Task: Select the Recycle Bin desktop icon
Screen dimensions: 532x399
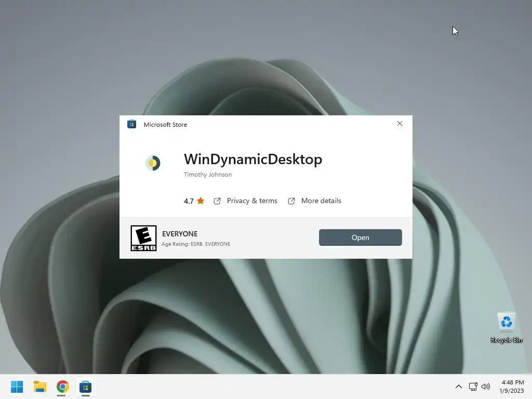Action: coord(507,328)
